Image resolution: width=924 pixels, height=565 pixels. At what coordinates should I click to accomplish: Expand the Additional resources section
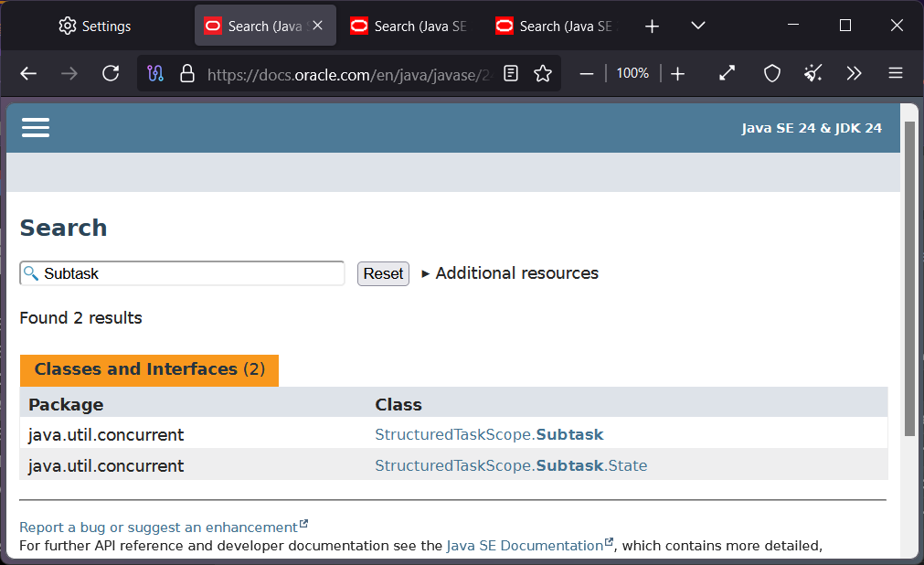coord(510,273)
